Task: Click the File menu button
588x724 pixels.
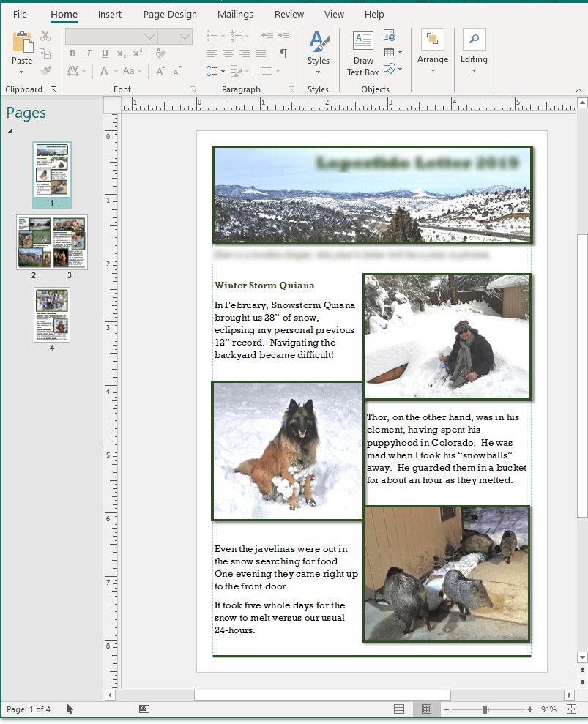Action: pyautogui.click(x=20, y=15)
